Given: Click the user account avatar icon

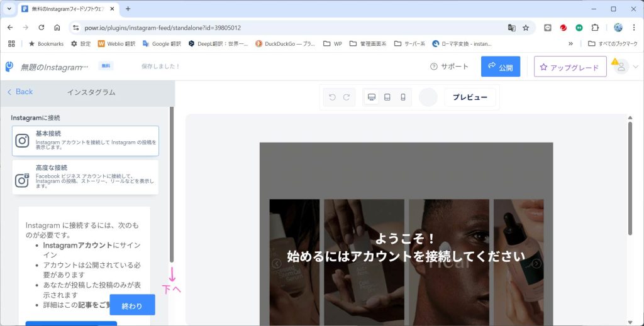Looking at the screenshot, I should coord(621,67).
